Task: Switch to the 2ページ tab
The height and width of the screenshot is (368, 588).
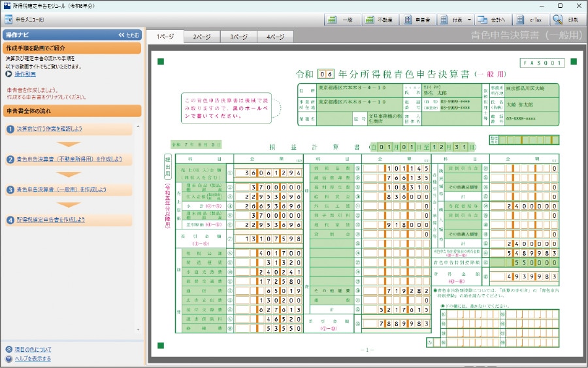Action: pos(201,37)
